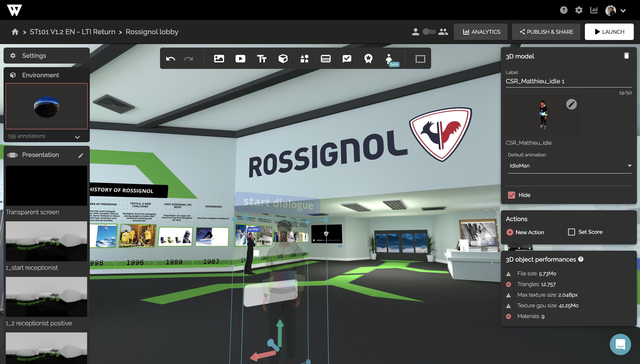This screenshot has height=364, width=640.
Task: Toggle single or multi-user mode switch
Action: click(429, 32)
